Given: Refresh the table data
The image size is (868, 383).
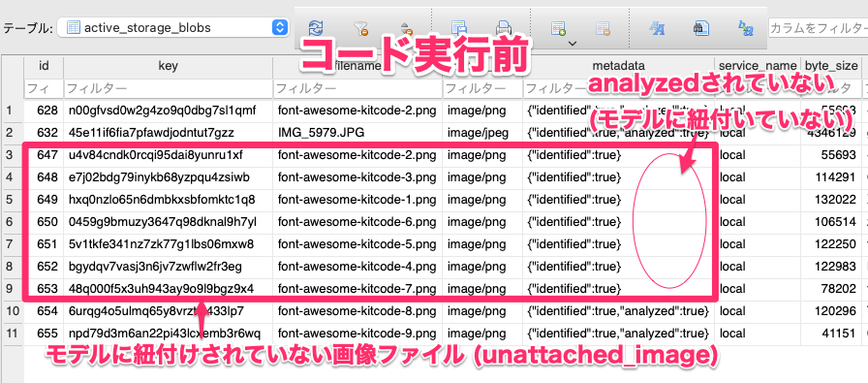Looking at the screenshot, I should click(x=316, y=28).
